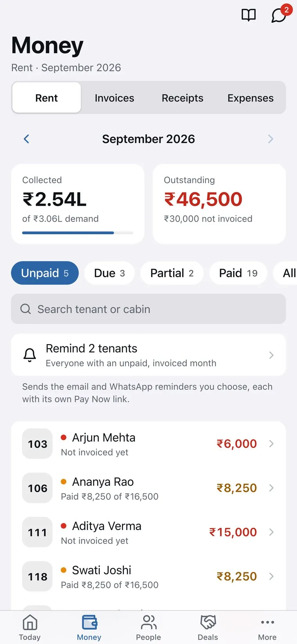
Task: Open chat messages with 2 notifications
Action: click(x=279, y=15)
